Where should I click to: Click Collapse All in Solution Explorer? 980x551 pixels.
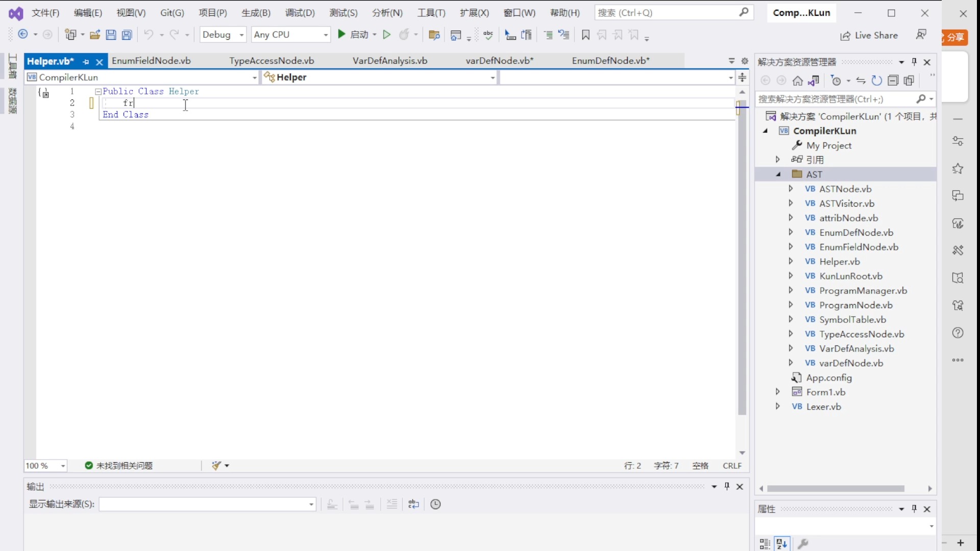[893, 81]
